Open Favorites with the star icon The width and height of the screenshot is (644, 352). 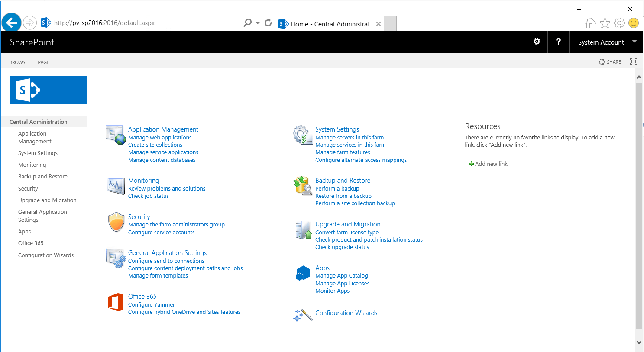[605, 23]
